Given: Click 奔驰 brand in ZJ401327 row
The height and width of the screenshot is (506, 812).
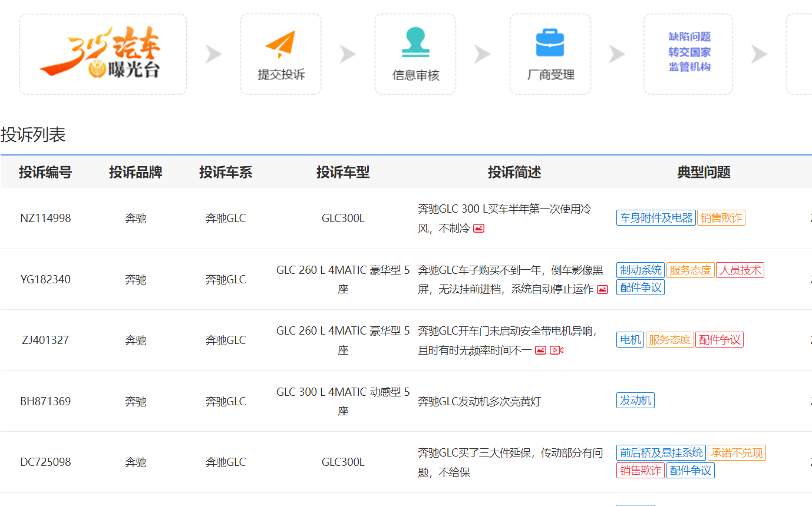Looking at the screenshot, I should pos(136,340).
